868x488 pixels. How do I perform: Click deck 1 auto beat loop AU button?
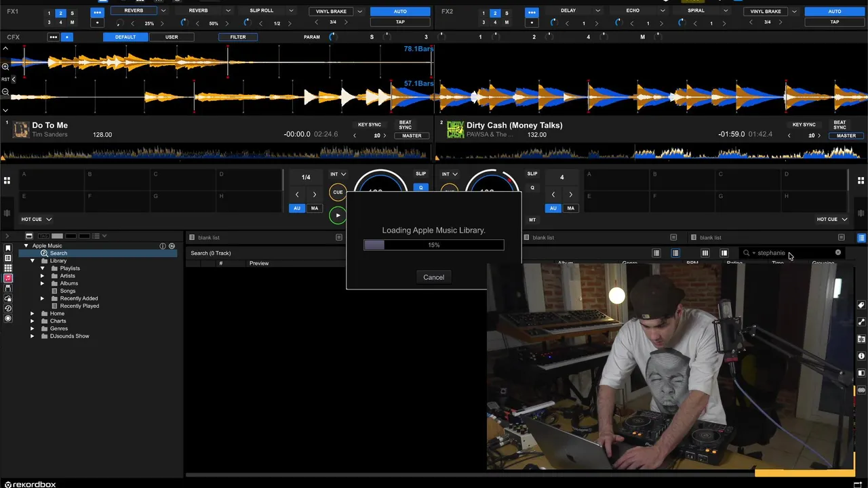(x=296, y=209)
